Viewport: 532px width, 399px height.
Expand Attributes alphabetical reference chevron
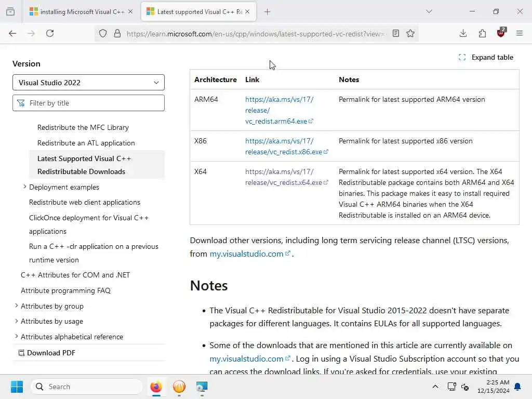[x=16, y=336]
